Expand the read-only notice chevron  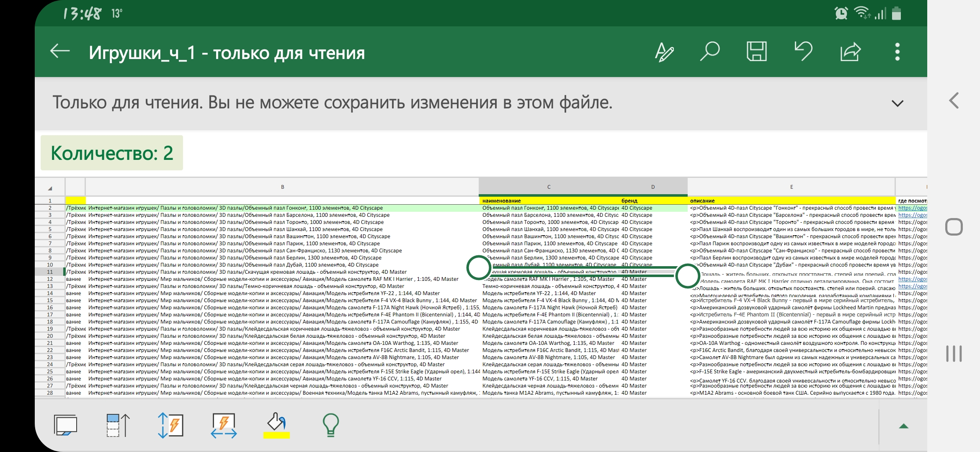[897, 103]
